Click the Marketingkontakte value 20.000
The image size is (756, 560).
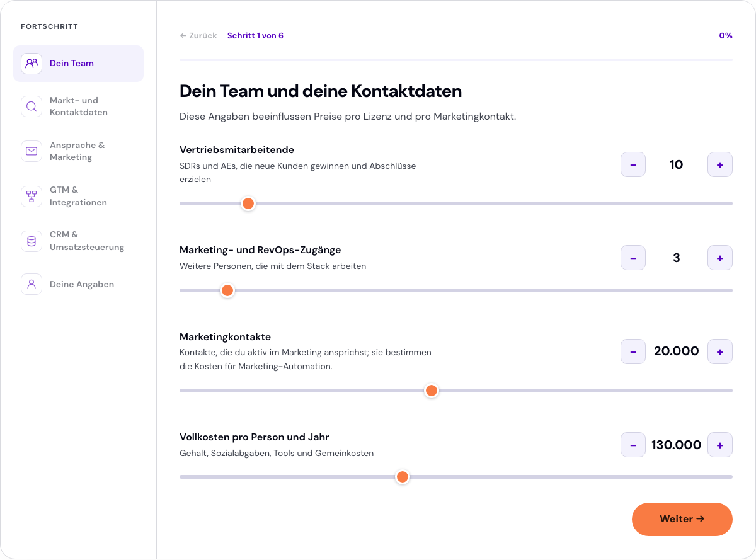[677, 351]
